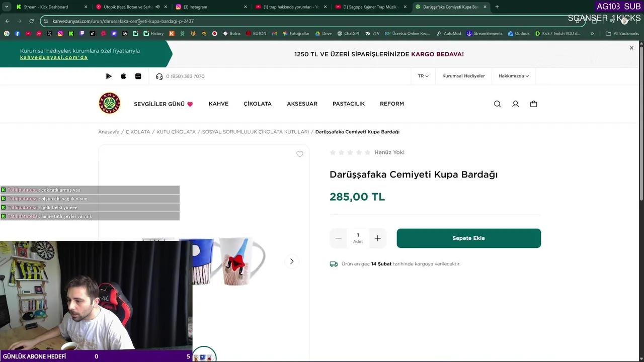The image size is (644, 362).
Task: Open the Instagram bookmark icon
Action: (60, 34)
